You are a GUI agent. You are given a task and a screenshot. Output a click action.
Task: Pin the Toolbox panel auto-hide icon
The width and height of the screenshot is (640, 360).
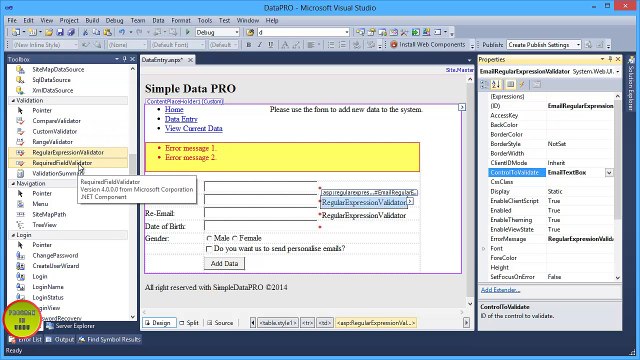tap(124, 59)
